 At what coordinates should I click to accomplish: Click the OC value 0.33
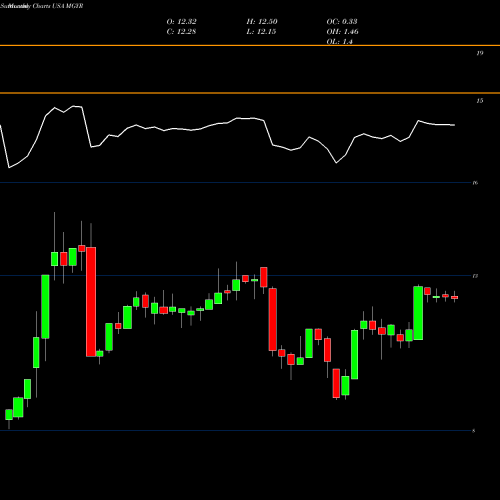pyautogui.click(x=349, y=22)
